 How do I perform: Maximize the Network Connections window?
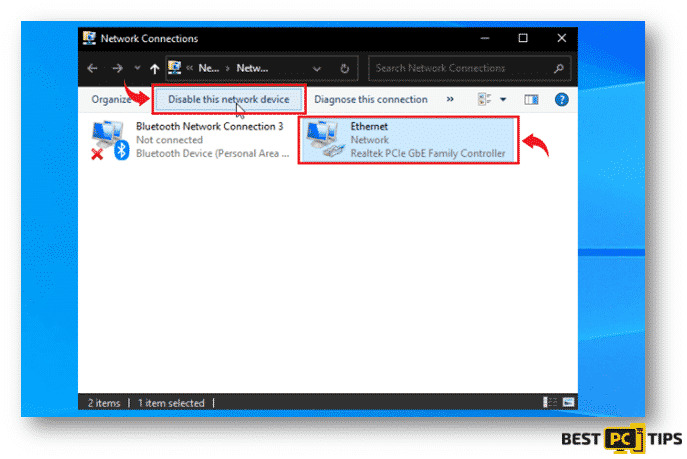pos(523,38)
